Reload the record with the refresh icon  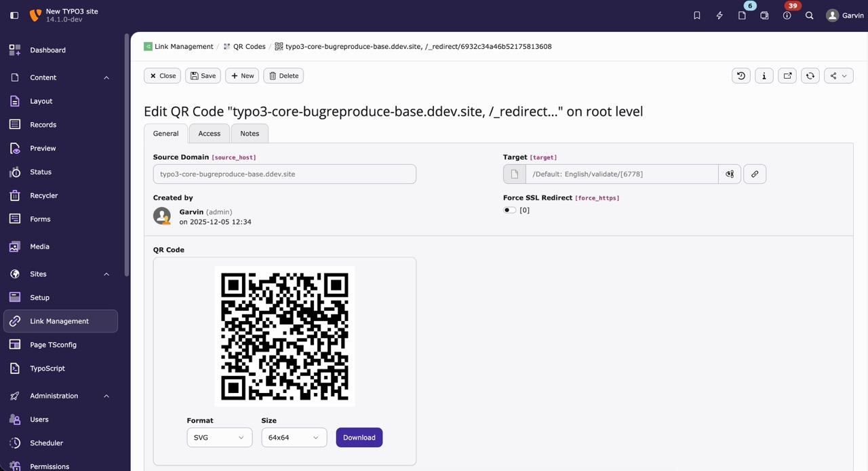point(810,75)
